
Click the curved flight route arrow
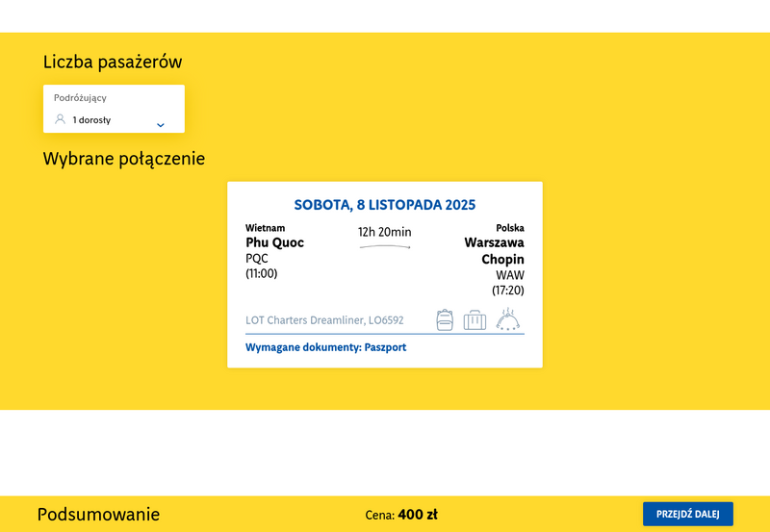385,247
